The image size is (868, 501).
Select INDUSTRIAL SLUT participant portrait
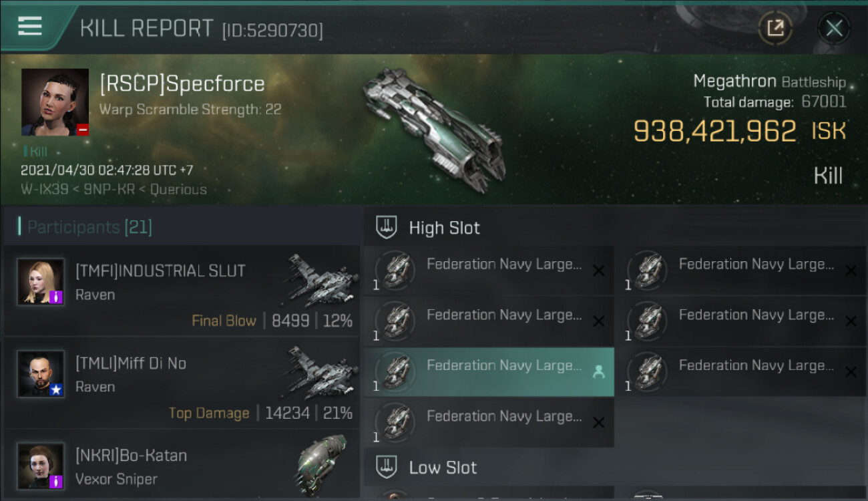click(x=41, y=283)
